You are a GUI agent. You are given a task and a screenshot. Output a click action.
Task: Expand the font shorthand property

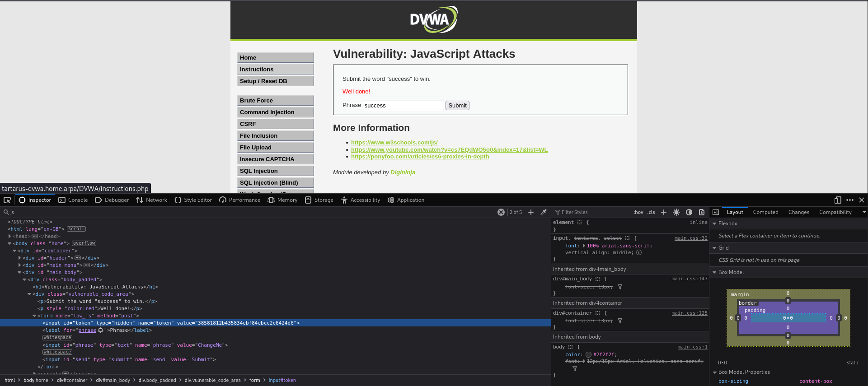pyautogui.click(x=584, y=246)
